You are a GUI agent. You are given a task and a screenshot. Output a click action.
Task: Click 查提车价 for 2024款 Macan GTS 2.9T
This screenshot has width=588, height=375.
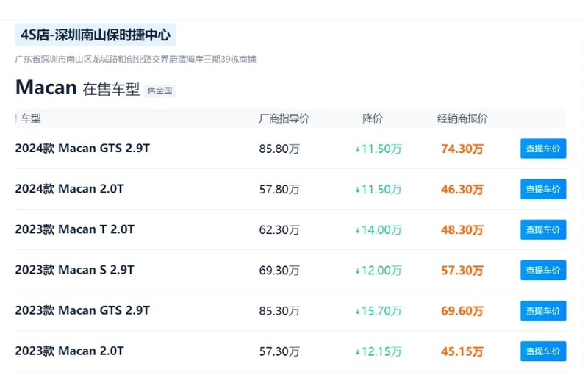pyautogui.click(x=543, y=149)
